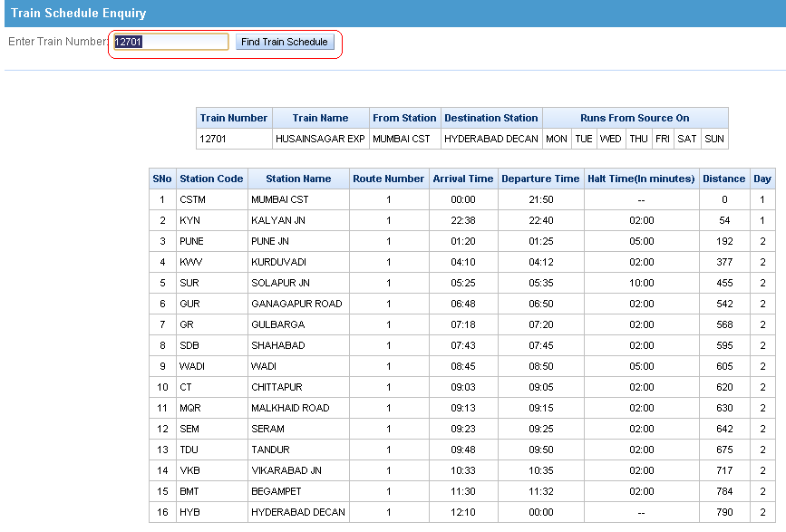Click the HYB station code cell

pos(211,512)
